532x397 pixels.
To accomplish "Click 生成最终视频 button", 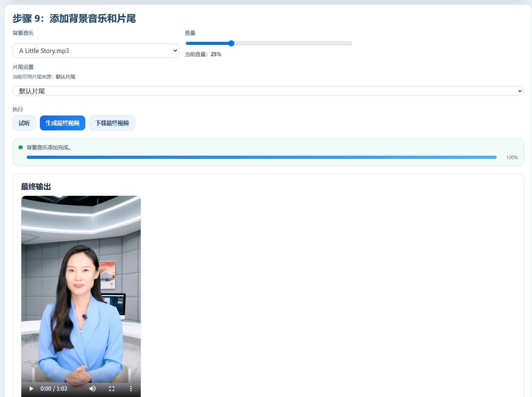I will (63, 123).
